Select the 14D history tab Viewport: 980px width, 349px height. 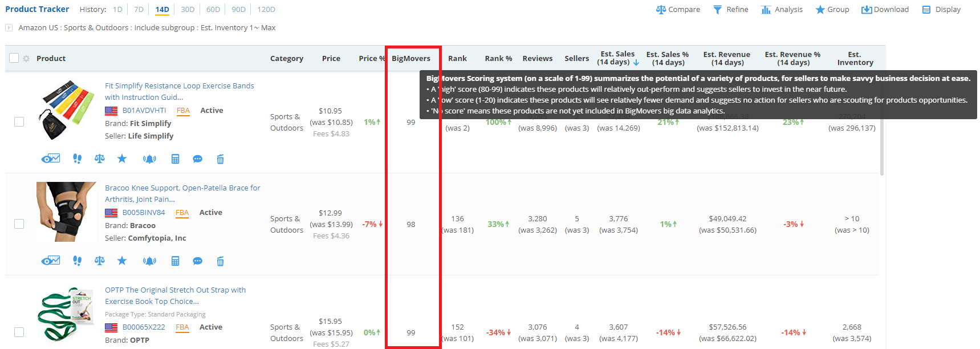(x=162, y=10)
